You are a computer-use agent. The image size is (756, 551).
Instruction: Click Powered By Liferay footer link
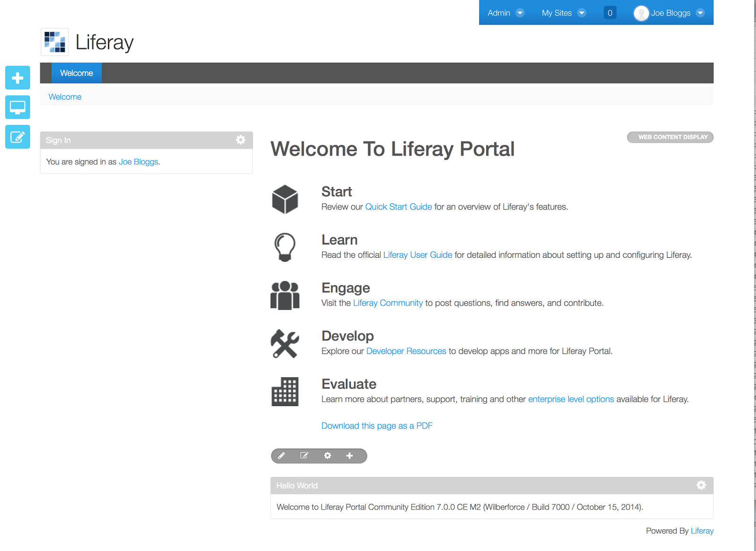pos(702,531)
